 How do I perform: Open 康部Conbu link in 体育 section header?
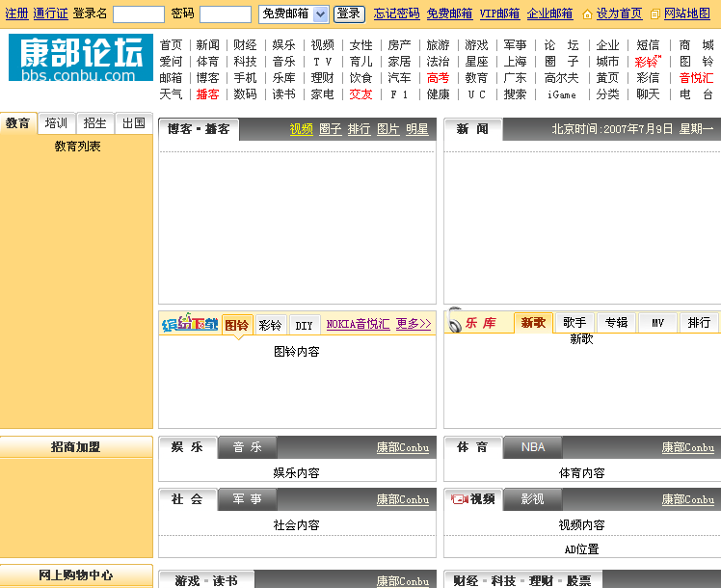(x=688, y=448)
